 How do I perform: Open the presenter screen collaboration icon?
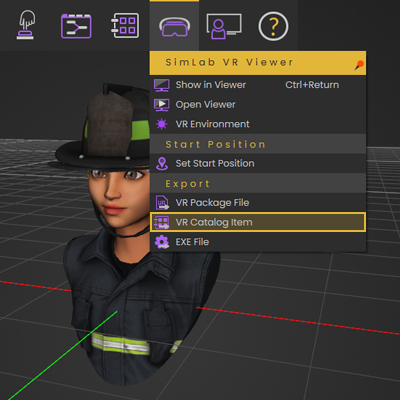[x=224, y=26]
